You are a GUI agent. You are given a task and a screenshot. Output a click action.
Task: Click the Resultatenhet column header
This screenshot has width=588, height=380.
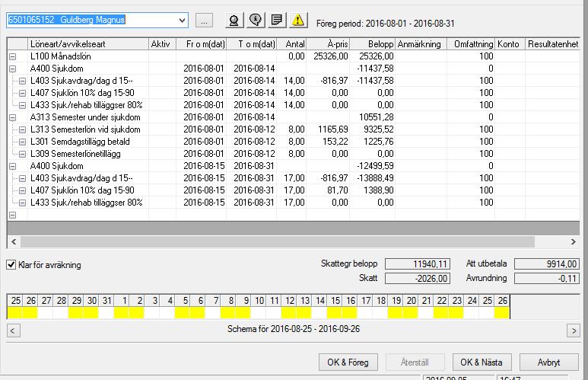click(553, 44)
